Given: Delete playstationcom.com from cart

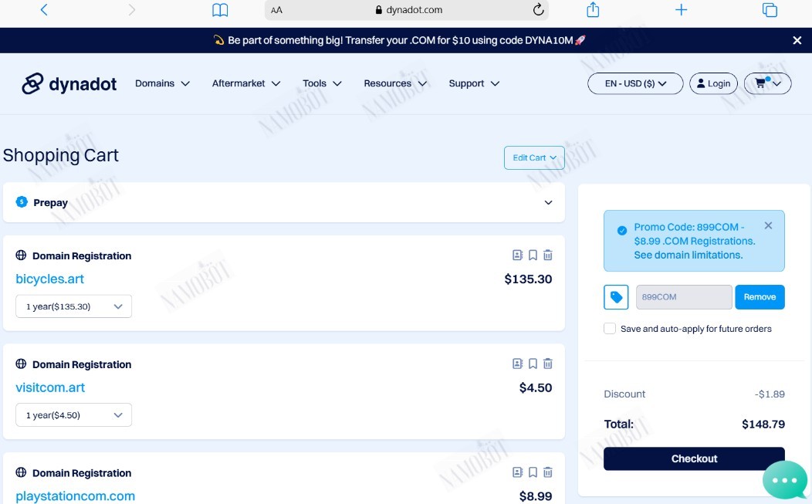Looking at the screenshot, I should point(548,472).
